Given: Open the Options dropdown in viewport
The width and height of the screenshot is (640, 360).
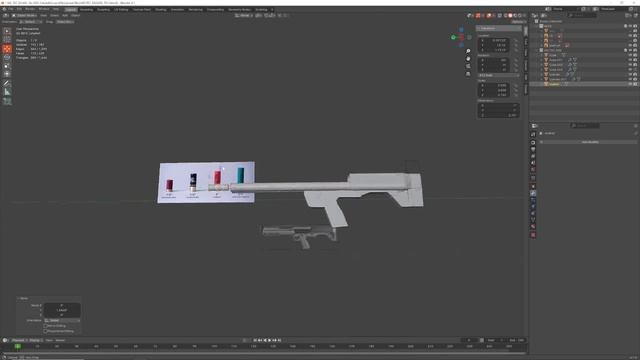Looking at the screenshot, I should tap(518, 22).
